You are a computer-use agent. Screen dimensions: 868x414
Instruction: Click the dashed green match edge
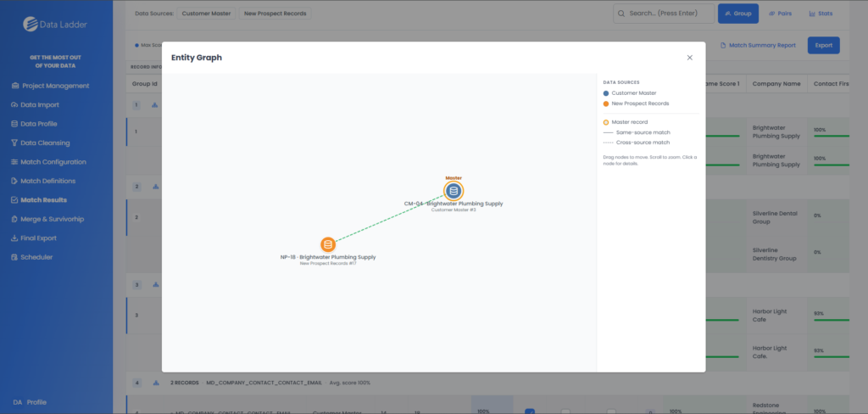390,218
